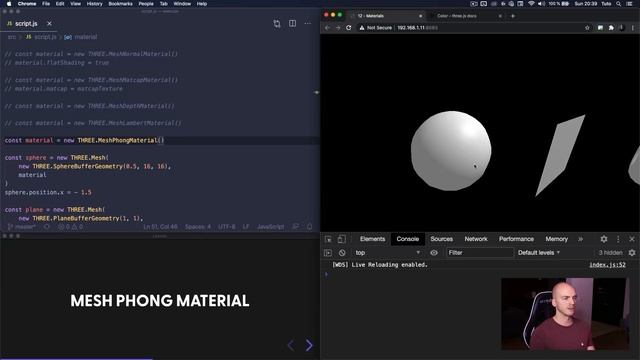640x360 pixels.
Task: Open the History menu
Action: 94,4
